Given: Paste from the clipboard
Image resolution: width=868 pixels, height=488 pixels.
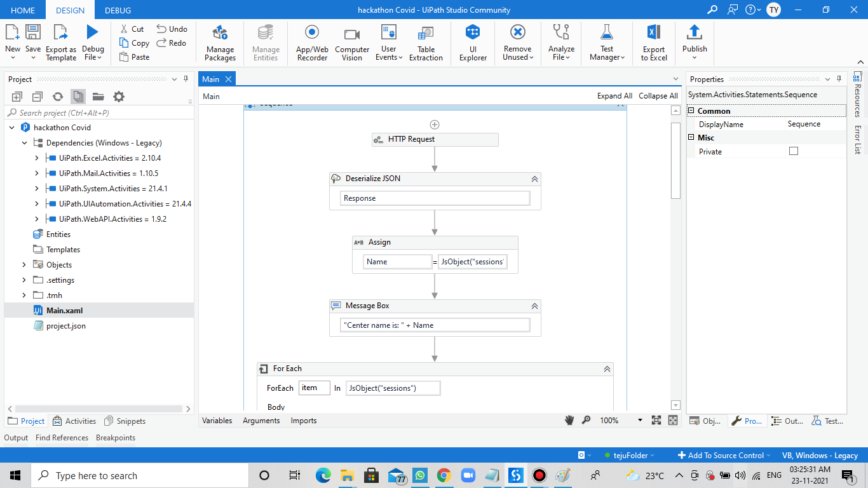Looking at the screenshot, I should tap(134, 57).
